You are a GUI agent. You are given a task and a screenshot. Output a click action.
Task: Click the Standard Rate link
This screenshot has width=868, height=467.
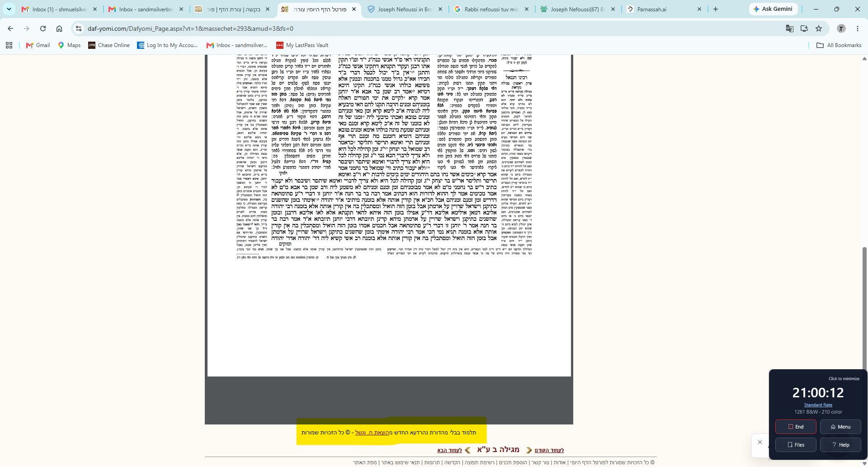818,405
